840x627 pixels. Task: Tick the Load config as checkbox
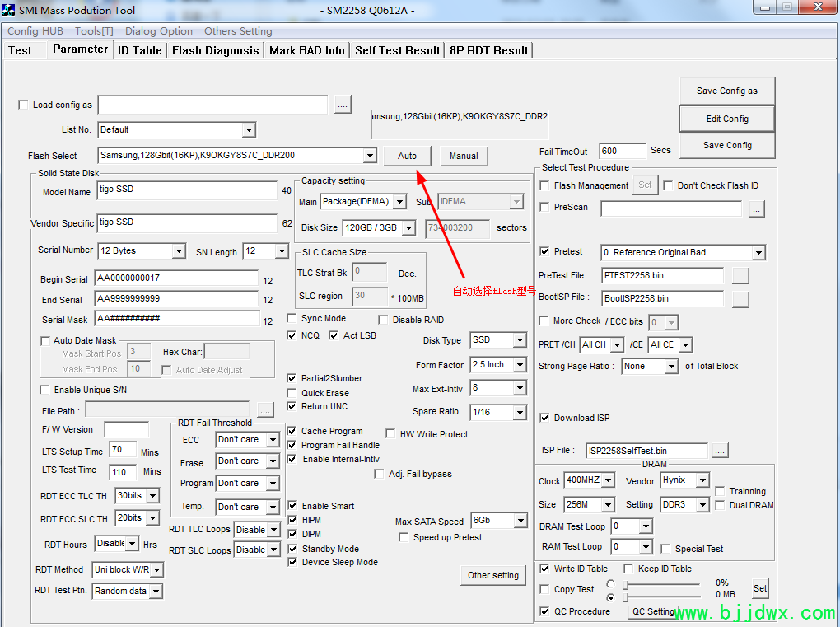click(23, 105)
